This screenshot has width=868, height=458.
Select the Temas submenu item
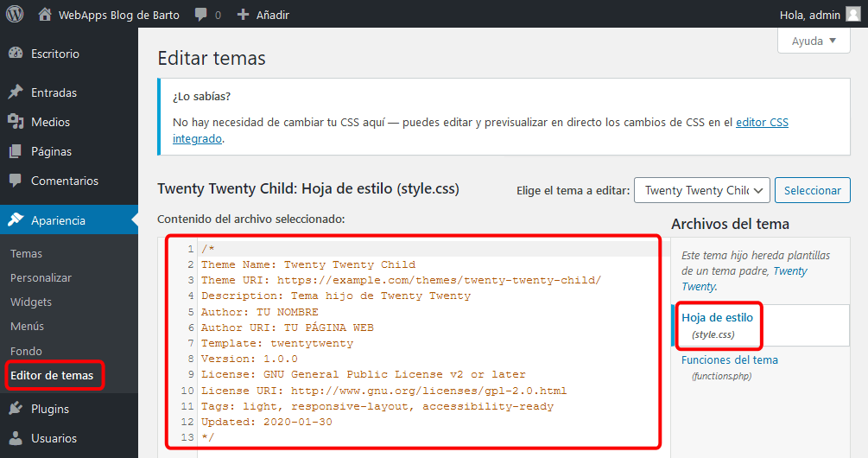click(x=26, y=253)
